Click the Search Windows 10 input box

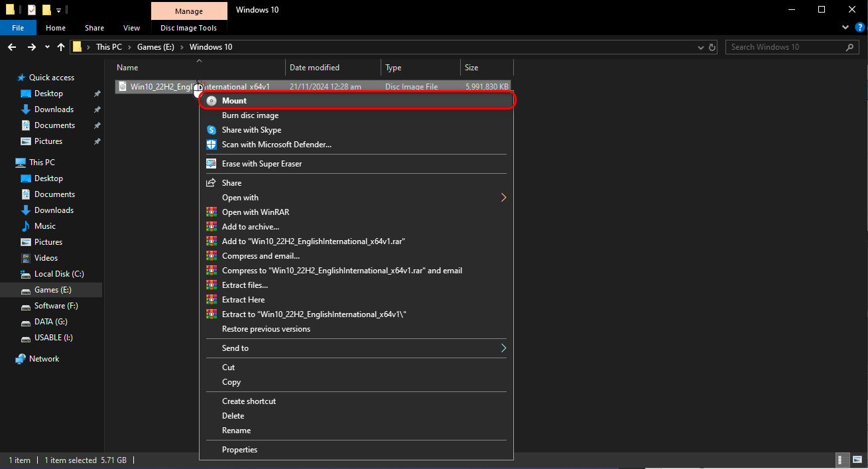click(x=784, y=47)
